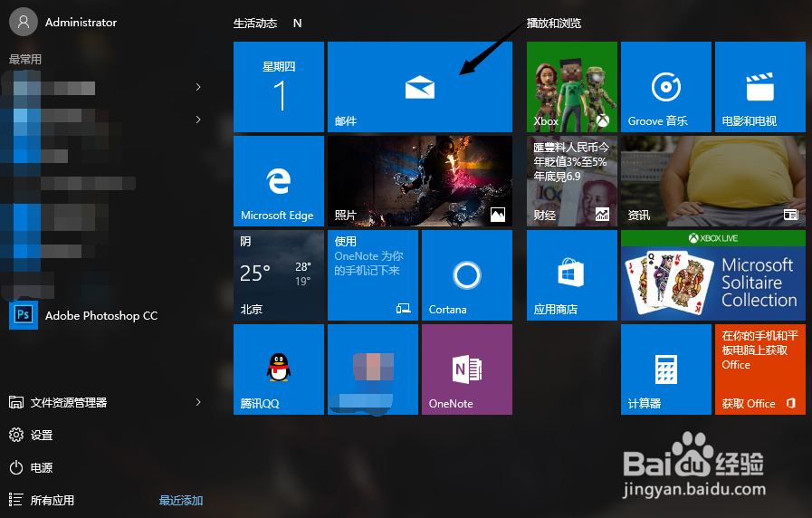Viewport: 812px width, 518px height.
Task: Open the 使用 OneNote phone tip tile
Action: click(373, 275)
